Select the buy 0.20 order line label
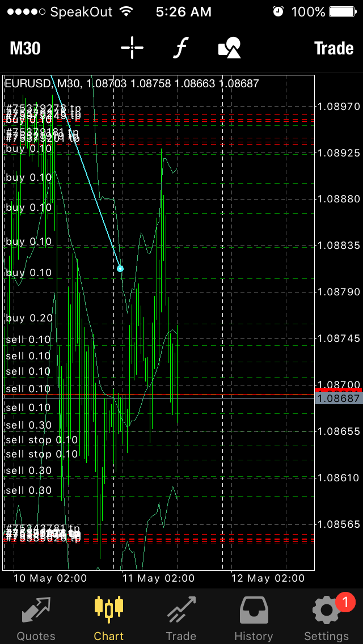This screenshot has width=363, height=644. [x=29, y=318]
